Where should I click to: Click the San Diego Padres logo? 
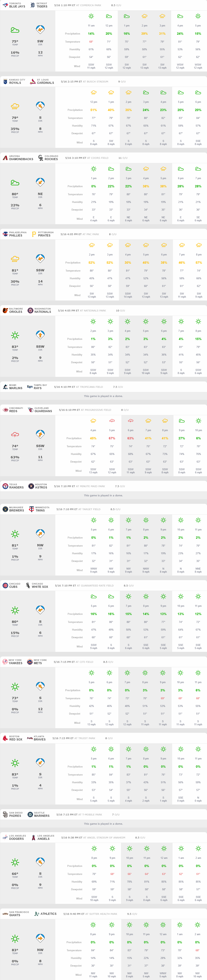(5, 814)
